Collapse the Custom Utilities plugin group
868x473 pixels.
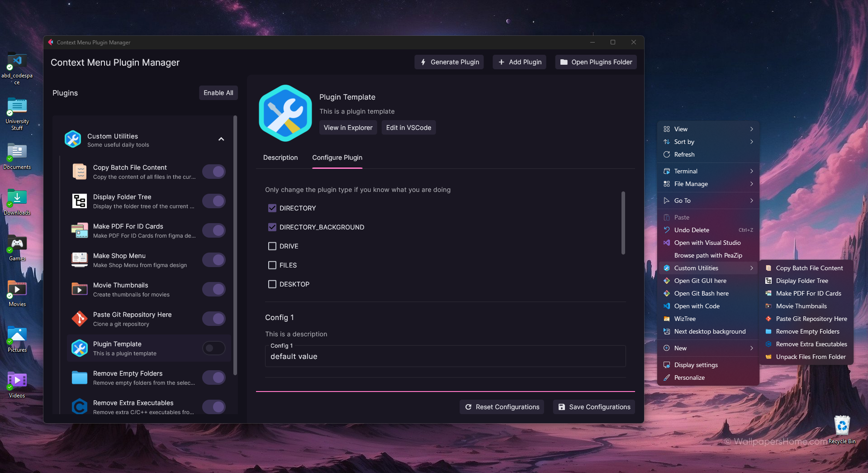pos(221,139)
